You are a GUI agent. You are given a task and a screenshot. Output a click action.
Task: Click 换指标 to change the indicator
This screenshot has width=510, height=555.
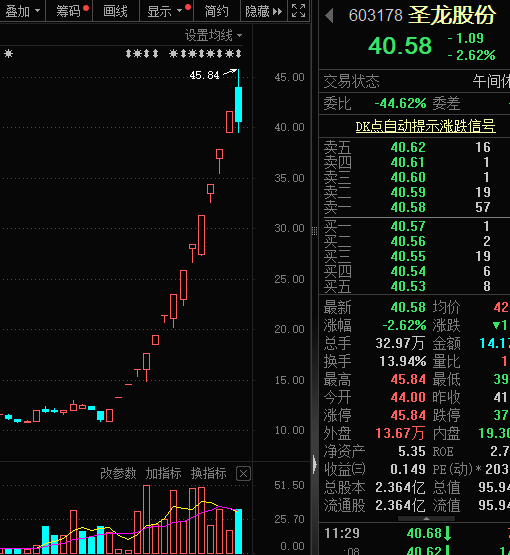[208, 473]
